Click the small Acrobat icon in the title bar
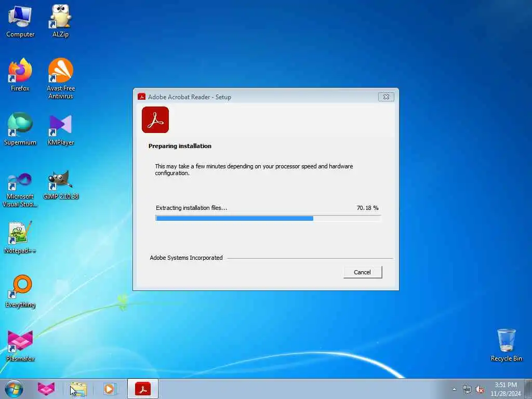This screenshot has width=532, height=399. pyautogui.click(x=141, y=97)
